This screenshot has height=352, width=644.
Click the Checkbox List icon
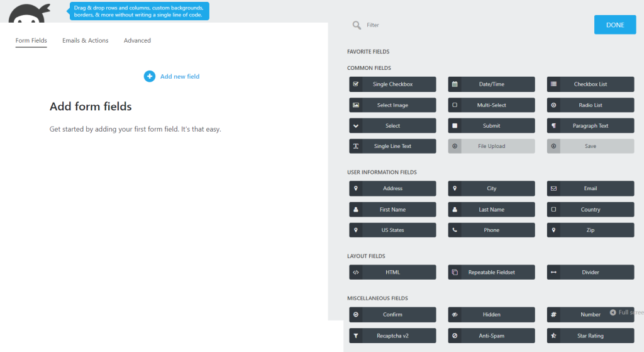click(553, 84)
